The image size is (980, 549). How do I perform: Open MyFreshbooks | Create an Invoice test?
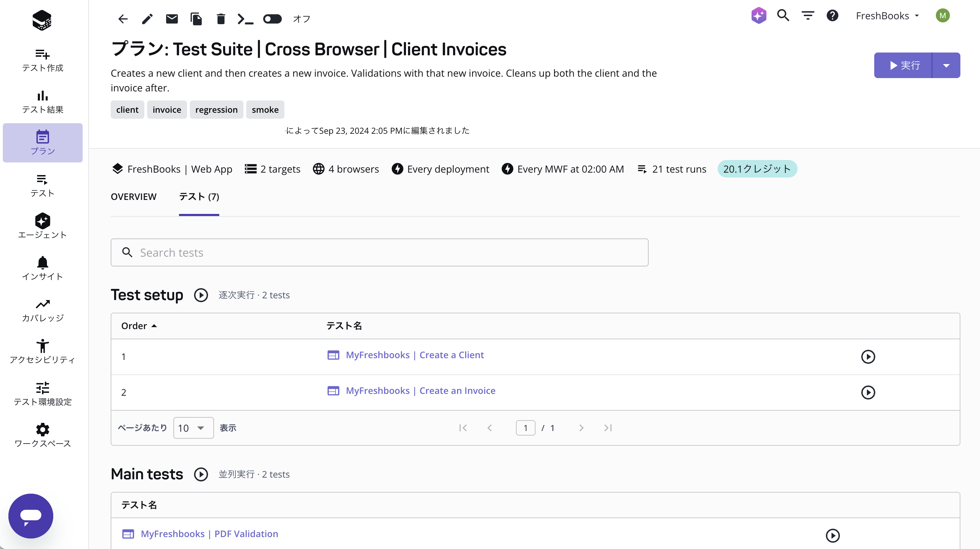[x=420, y=391]
